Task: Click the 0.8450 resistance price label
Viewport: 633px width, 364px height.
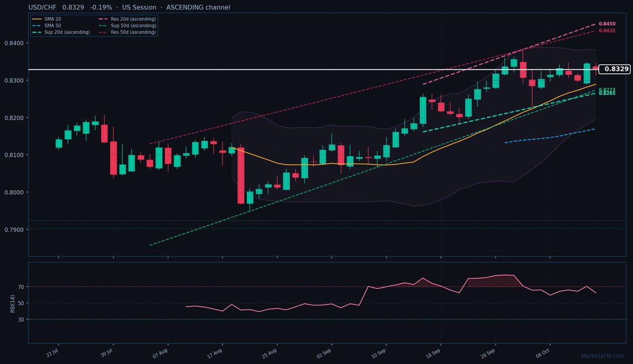Action: pyautogui.click(x=607, y=24)
